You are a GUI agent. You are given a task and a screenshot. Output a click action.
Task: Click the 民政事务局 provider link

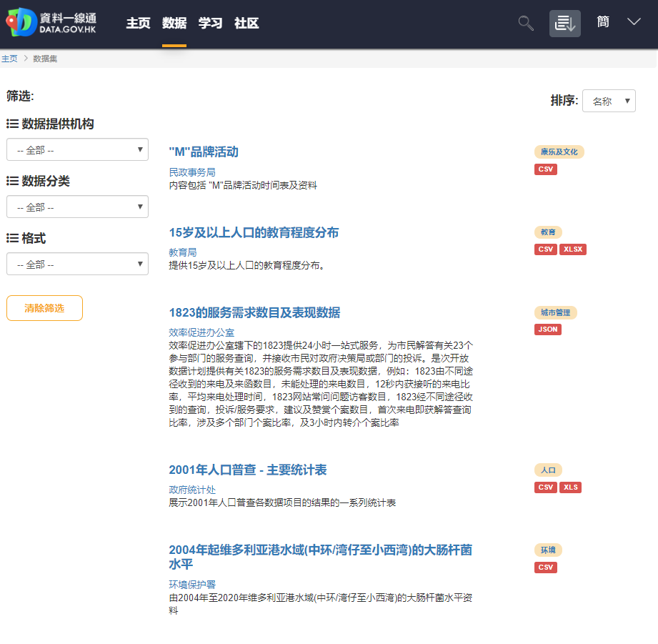pos(192,172)
